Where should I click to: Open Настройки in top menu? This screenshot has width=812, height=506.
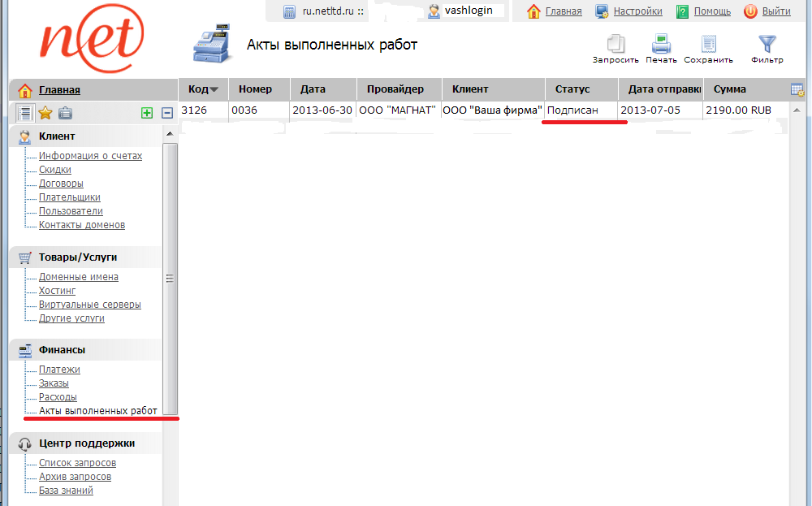pyautogui.click(x=637, y=11)
